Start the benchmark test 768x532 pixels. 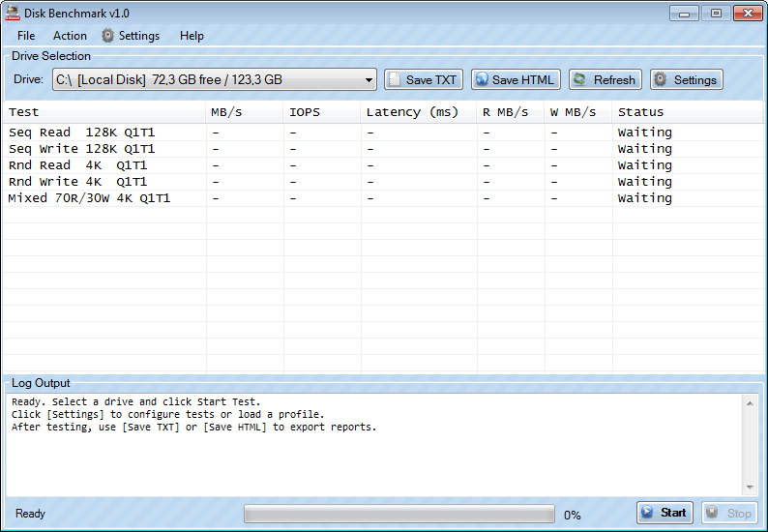coord(665,513)
